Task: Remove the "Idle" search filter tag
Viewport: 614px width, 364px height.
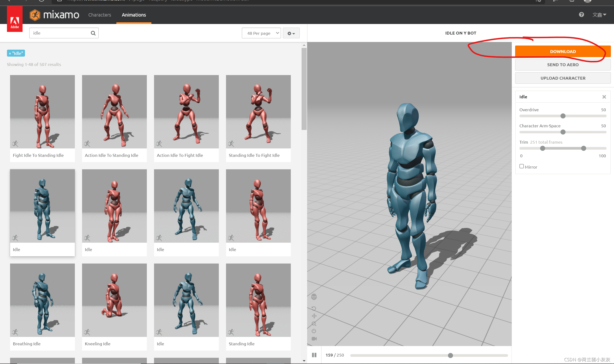Action: click(10, 53)
